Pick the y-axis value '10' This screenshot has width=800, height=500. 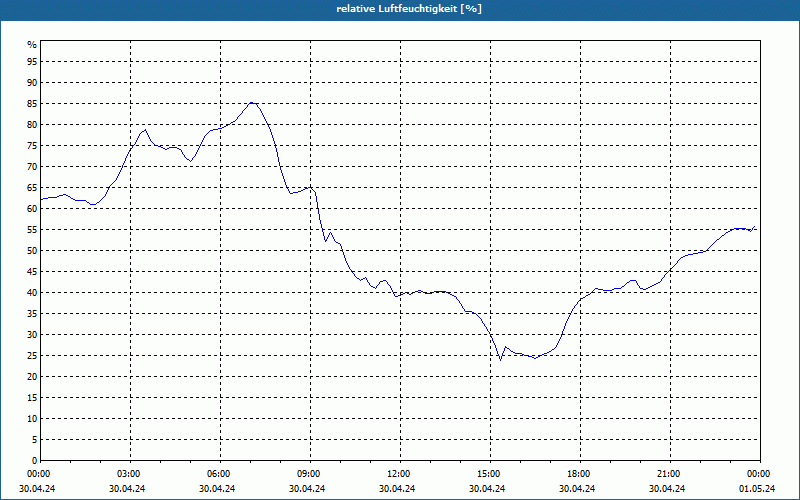32,419
